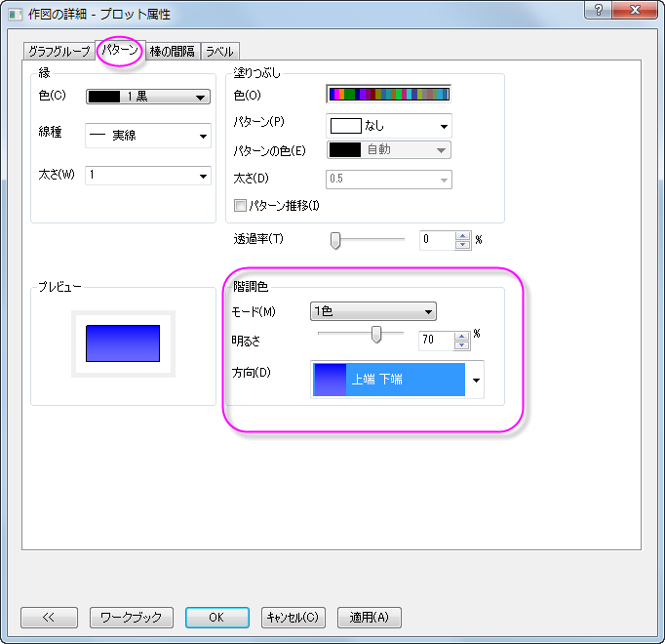665x644 pixels.
Task: Switch to the グラフグループ tab
Action: click(59, 52)
